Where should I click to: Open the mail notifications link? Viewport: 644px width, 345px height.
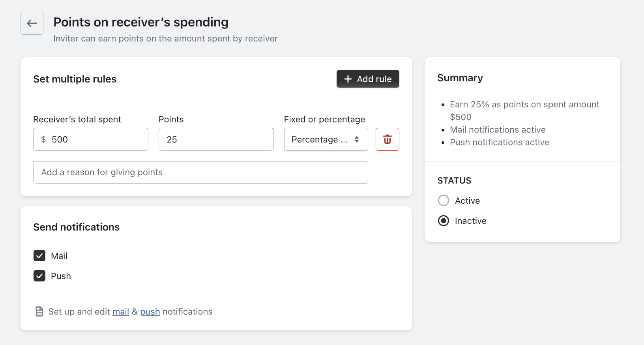121,312
